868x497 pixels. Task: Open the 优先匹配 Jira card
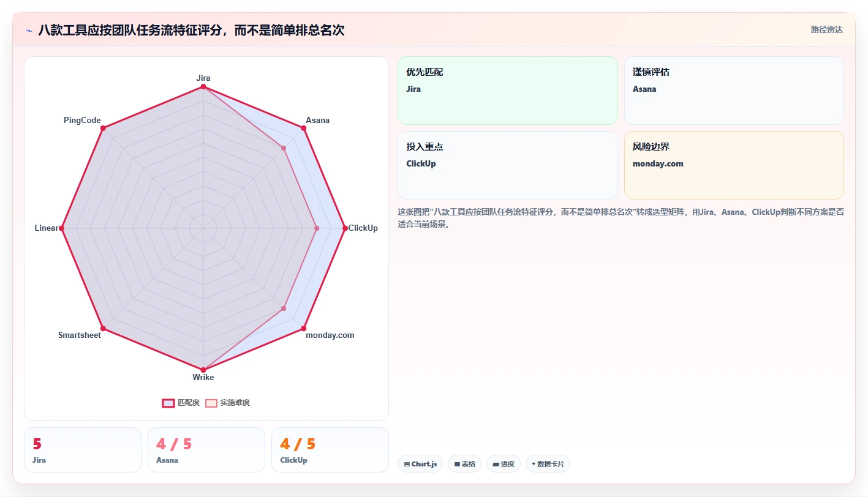[x=508, y=91]
